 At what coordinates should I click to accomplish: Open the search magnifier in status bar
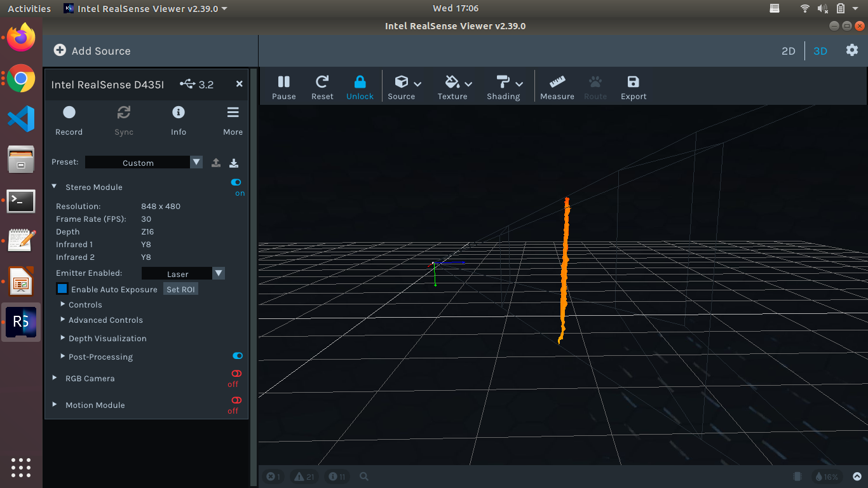pos(363,476)
